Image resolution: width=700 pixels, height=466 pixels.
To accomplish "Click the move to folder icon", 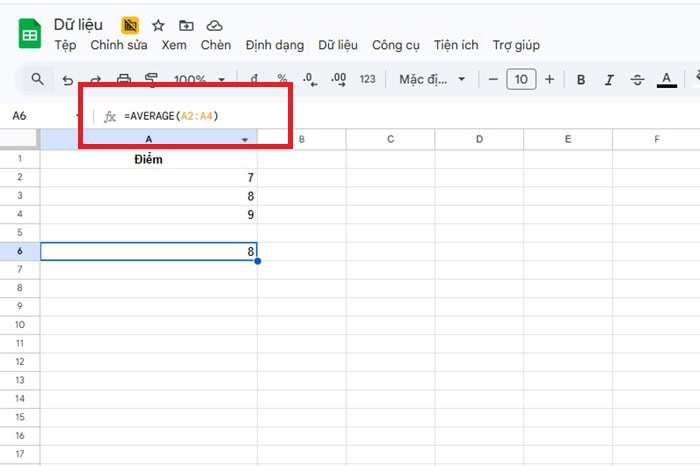I will pyautogui.click(x=186, y=25).
